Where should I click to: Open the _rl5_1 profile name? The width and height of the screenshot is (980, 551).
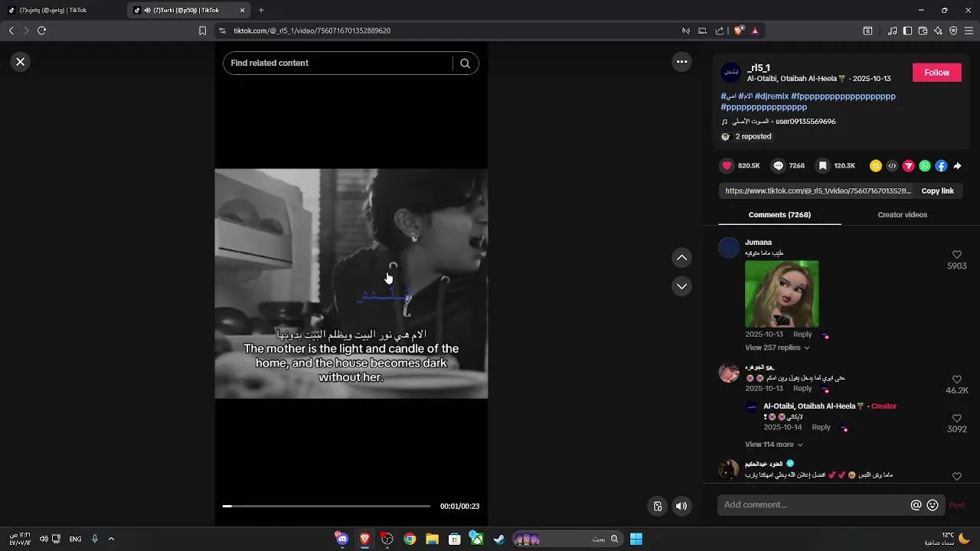pos(759,68)
